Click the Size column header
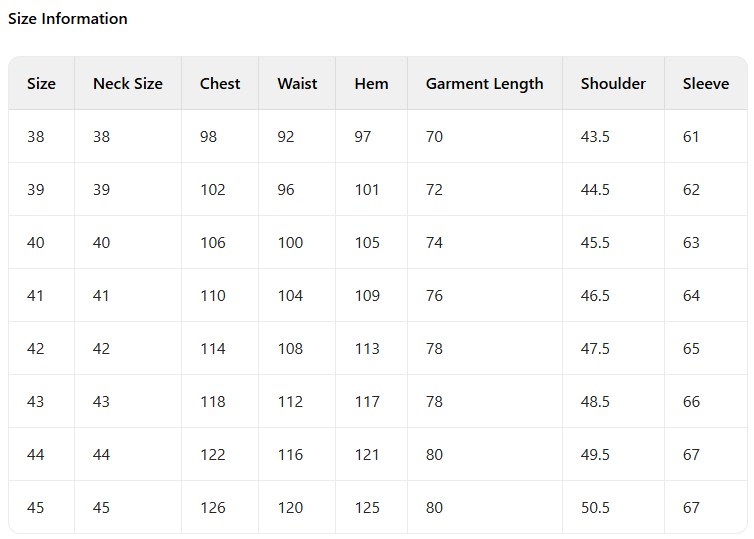Viewport: 754px width, 539px height. 41,83
